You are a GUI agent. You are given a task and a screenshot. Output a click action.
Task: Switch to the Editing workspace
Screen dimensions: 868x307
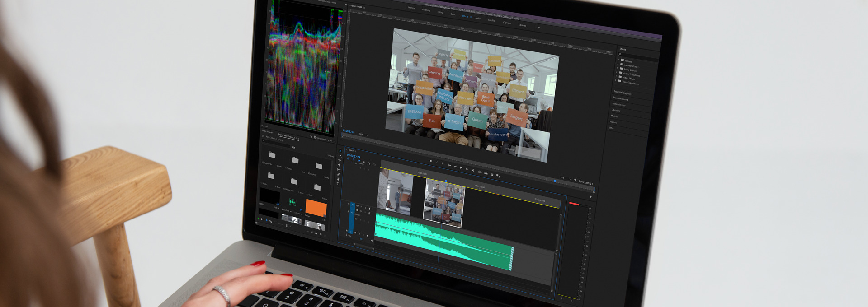coord(440,12)
